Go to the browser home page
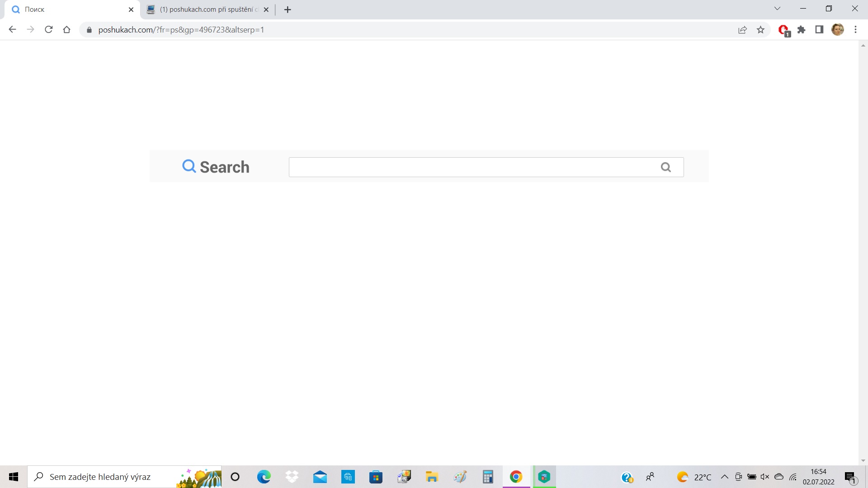This screenshot has width=868, height=488. [67, 30]
